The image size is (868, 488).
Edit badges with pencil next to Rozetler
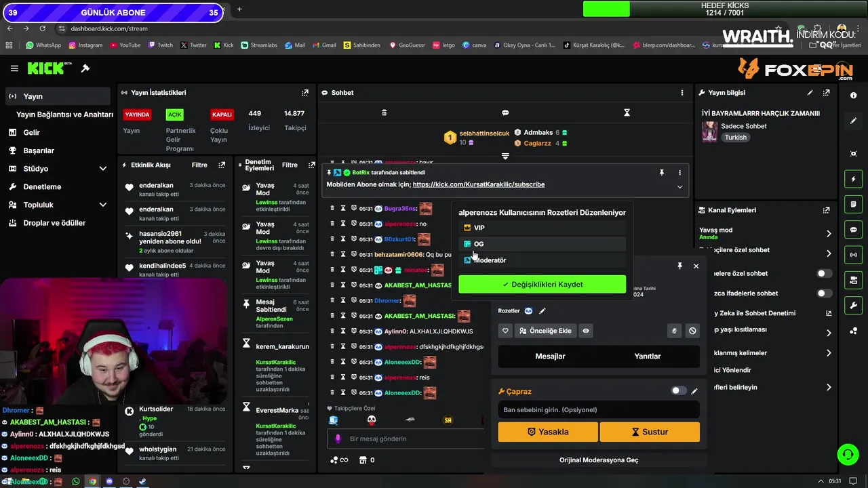[x=542, y=311]
